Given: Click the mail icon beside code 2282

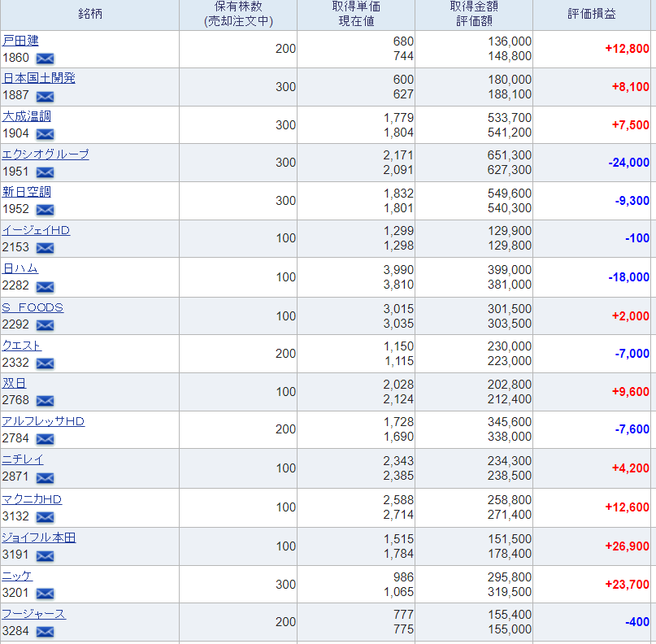Looking at the screenshot, I should tap(45, 287).
